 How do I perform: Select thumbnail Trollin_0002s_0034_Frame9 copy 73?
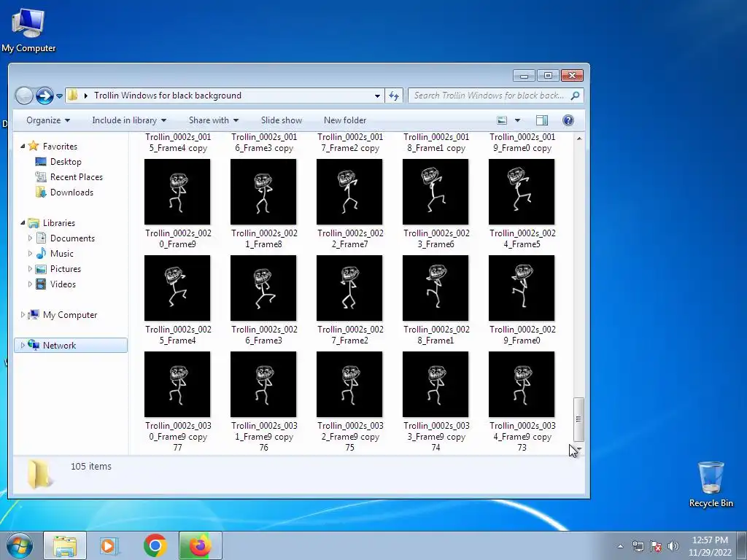522,384
